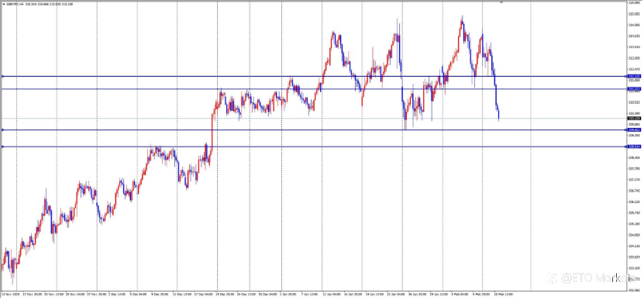644x300 pixels.
Task: Click the blue 209.602 price tag
Action: coord(634,130)
